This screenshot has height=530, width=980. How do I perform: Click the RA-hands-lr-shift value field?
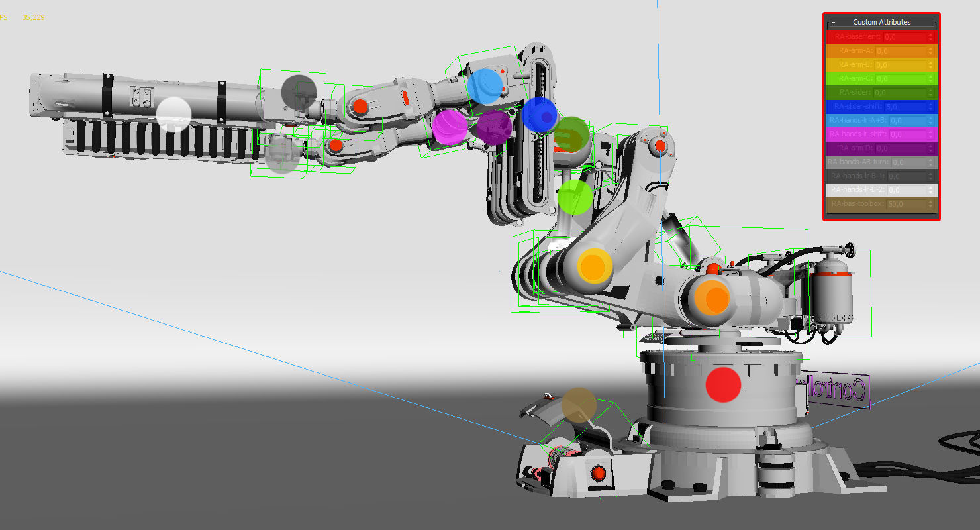pyautogui.click(x=908, y=134)
